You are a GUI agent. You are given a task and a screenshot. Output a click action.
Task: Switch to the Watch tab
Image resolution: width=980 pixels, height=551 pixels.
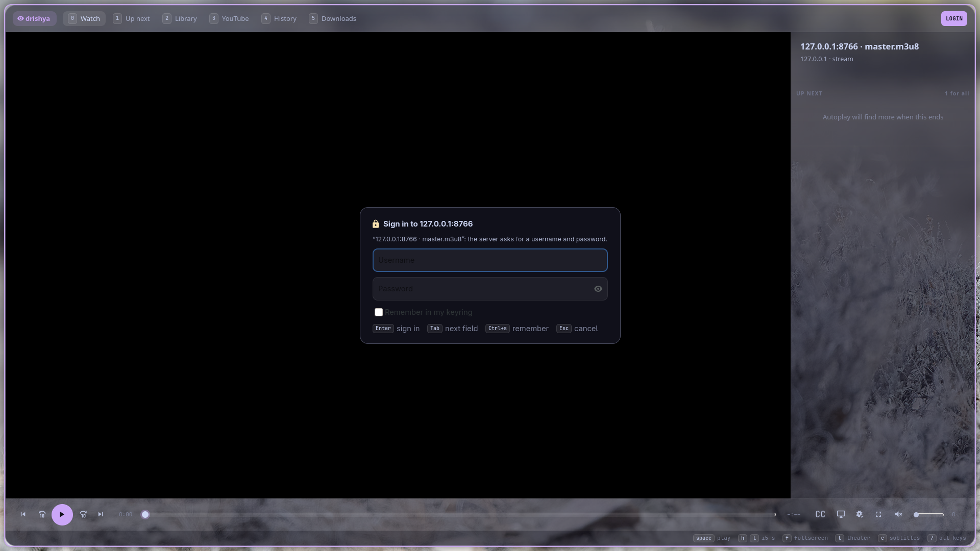pos(84,18)
